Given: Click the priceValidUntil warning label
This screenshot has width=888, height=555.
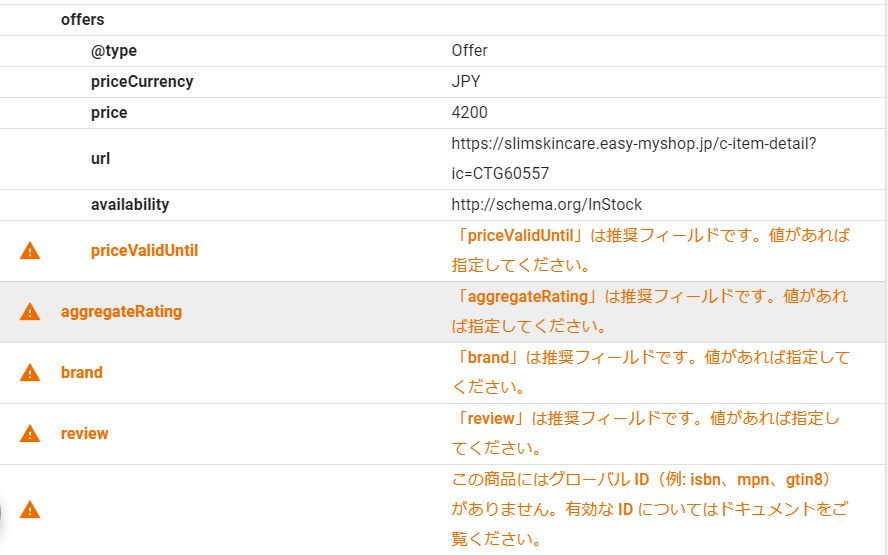Looking at the screenshot, I should (144, 251).
